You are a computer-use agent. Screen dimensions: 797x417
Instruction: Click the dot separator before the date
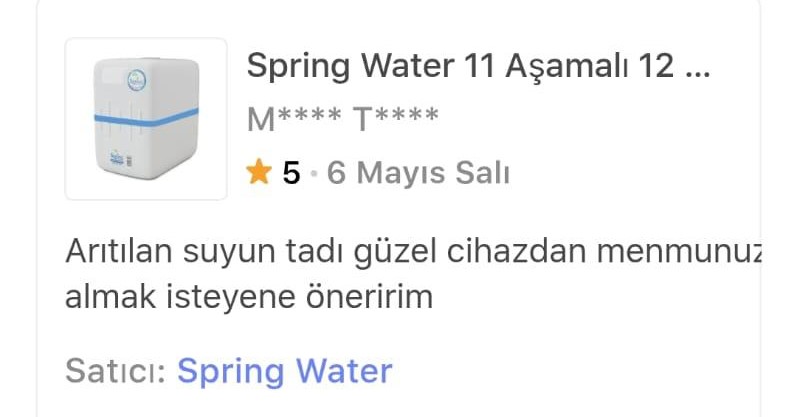(314, 173)
